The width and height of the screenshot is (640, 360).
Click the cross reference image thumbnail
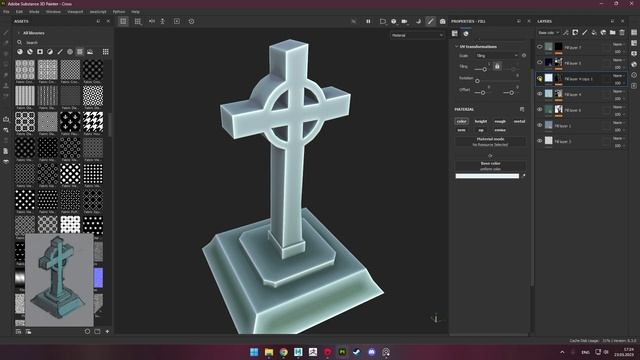59,280
